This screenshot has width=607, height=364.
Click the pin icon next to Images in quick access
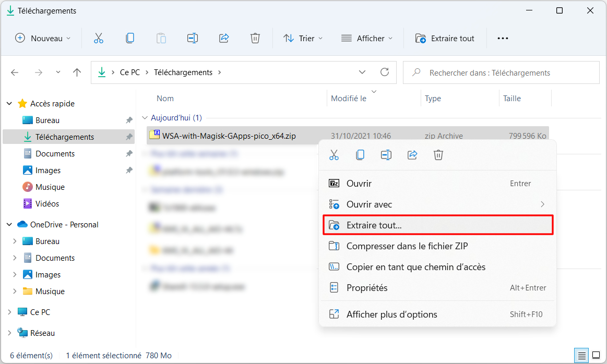point(129,170)
